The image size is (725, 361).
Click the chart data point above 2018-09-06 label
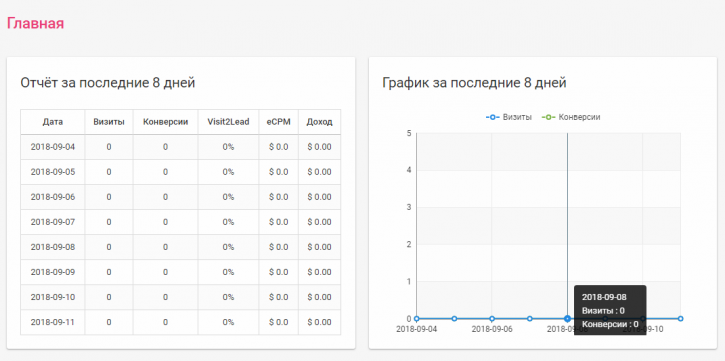tap(492, 318)
